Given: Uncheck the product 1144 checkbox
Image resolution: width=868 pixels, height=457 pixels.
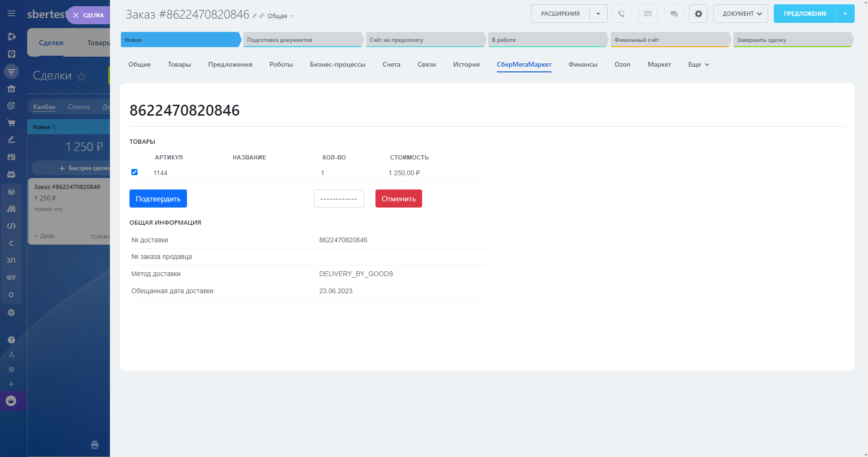Looking at the screenshot, I should click(x=134, y=172).
